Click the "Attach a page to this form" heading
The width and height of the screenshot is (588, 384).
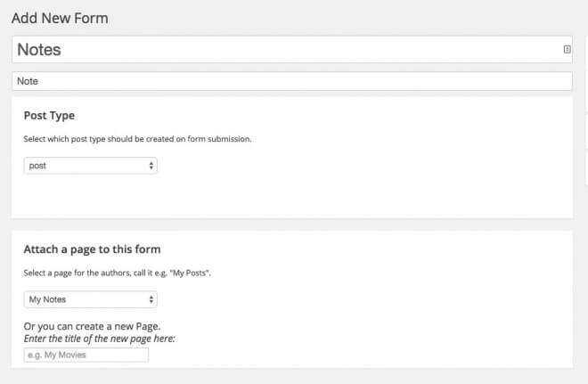point(92,249)
